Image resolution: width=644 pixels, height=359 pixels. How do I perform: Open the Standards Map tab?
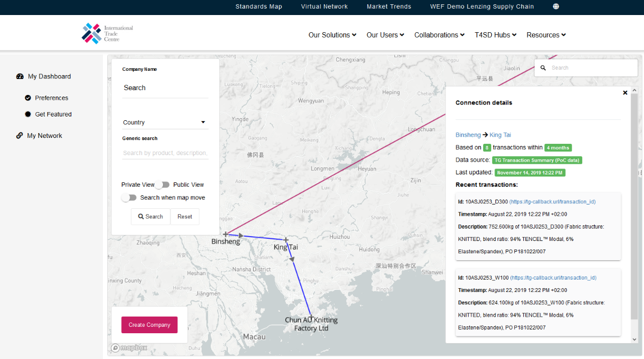pos(258,6)
